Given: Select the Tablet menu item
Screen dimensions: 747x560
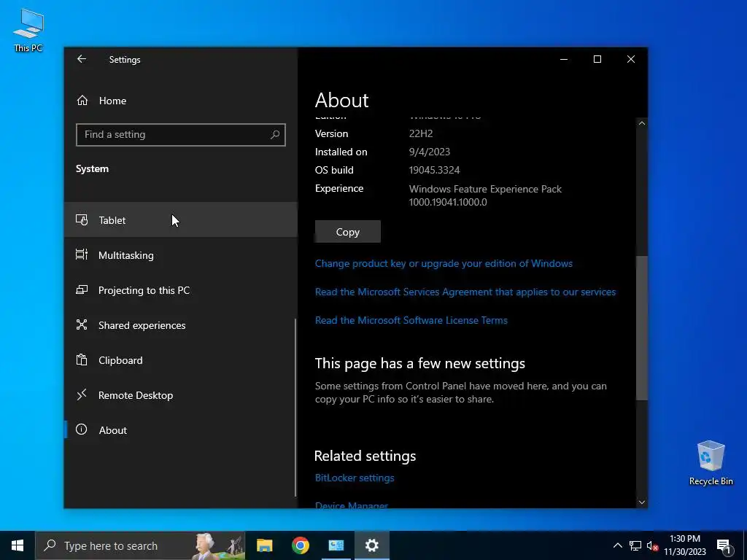Looking at the screenshot, I should coord(181,220).
